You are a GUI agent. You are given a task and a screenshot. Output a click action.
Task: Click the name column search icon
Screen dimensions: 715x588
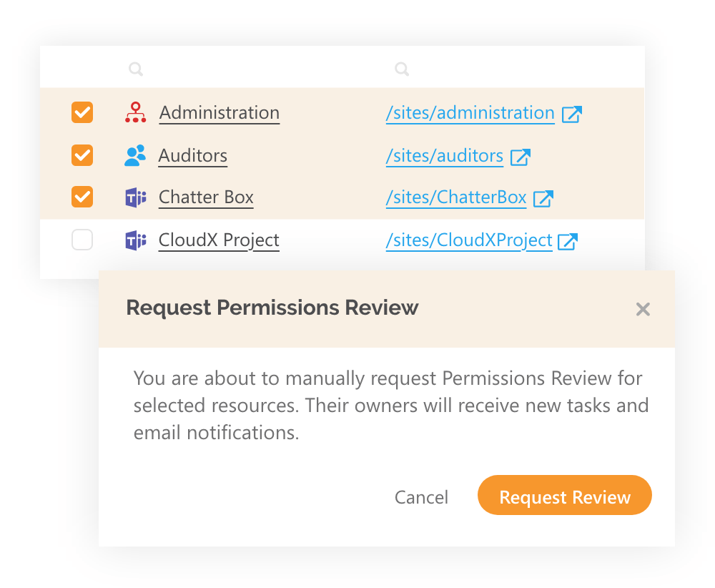pos(136,69)
